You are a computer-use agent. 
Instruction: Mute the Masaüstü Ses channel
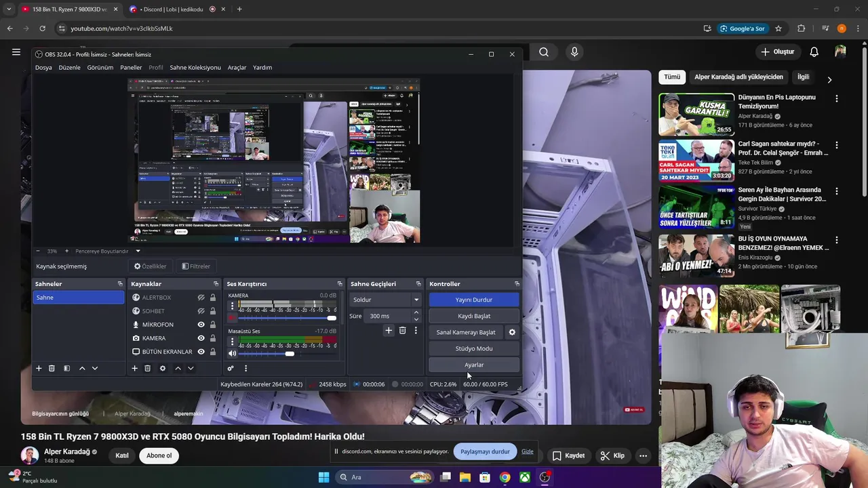click(x=232, y=354)
